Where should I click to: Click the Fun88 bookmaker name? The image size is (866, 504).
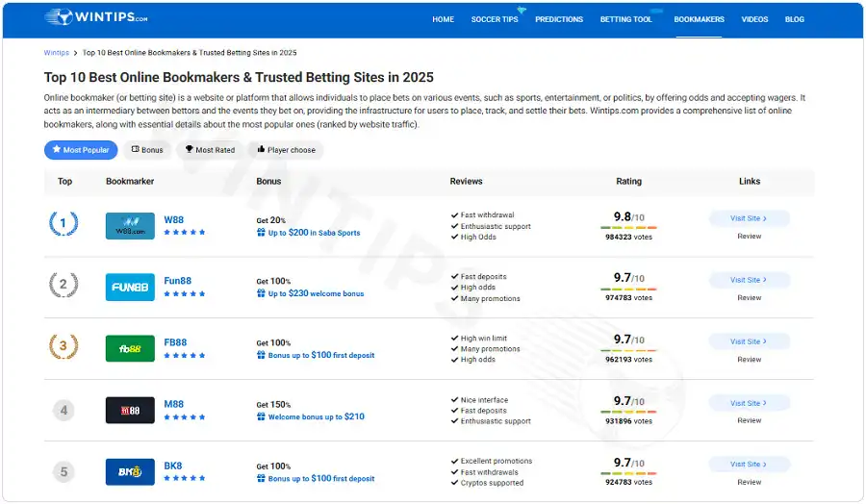pos(177,281)
